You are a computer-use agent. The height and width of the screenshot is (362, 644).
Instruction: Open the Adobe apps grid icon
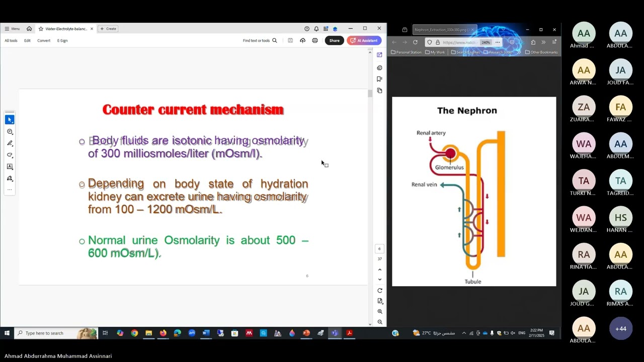[326, 29]
